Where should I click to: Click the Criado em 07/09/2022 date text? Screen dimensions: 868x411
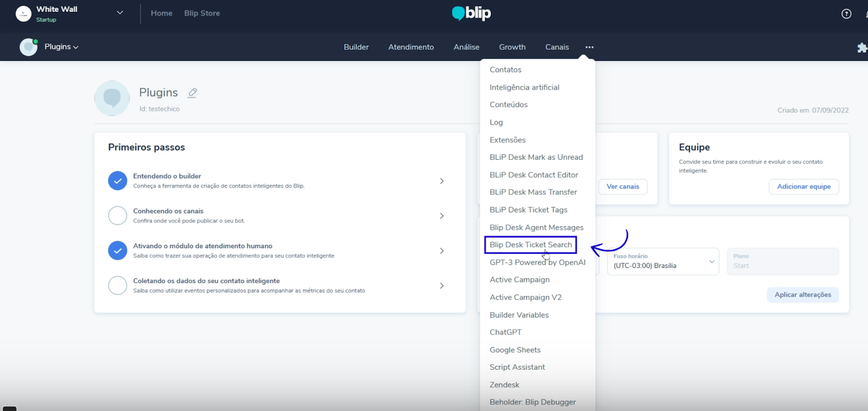813,110
